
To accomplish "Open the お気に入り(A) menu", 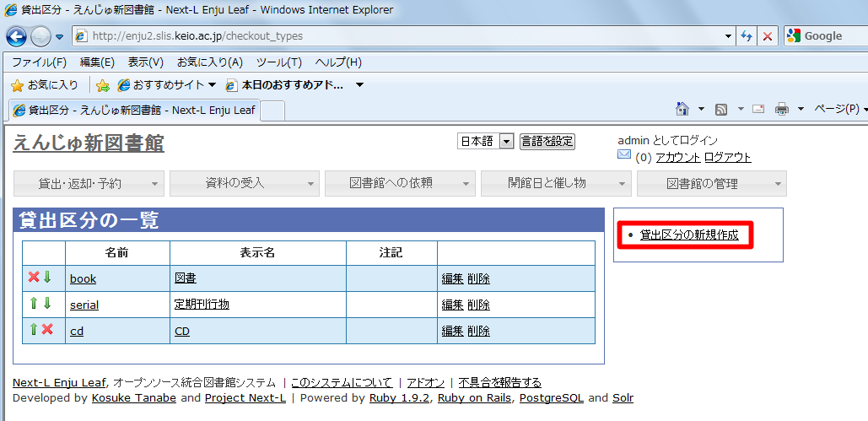I will pyautogui.click(x=210, y=62).
